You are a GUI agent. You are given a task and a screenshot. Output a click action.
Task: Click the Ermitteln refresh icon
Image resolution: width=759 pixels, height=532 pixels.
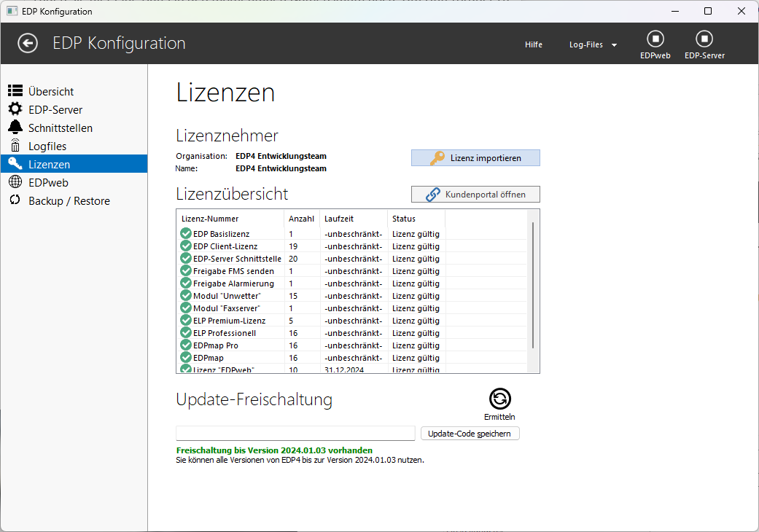pos(499,399)
